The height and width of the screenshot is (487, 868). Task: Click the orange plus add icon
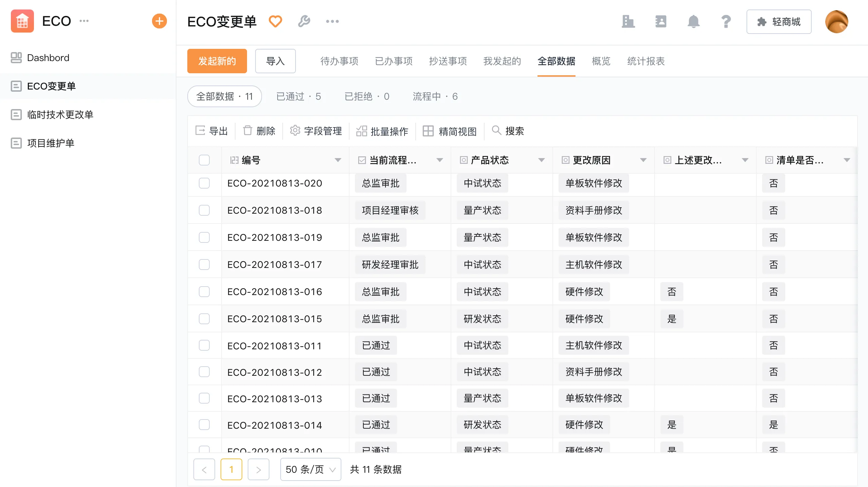point(159,21)
